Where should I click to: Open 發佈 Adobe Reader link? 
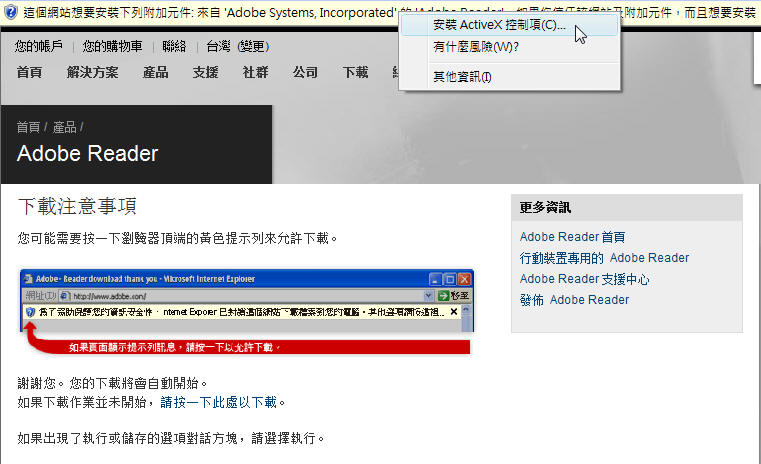point(574,300)
